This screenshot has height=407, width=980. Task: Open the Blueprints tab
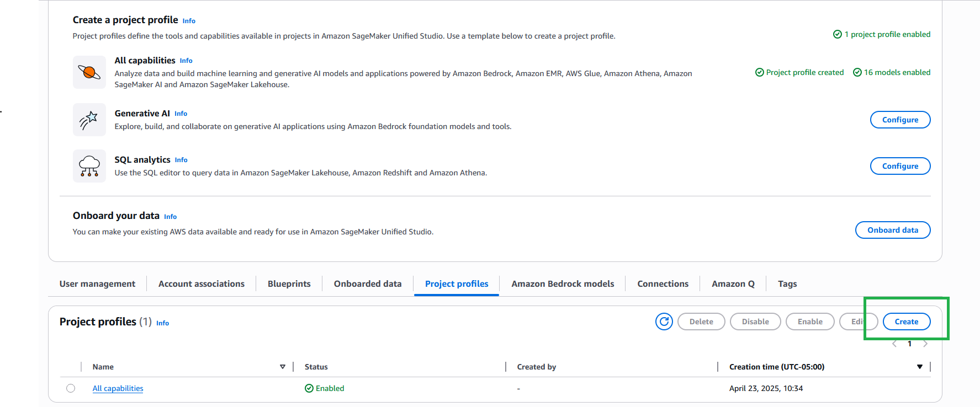pyautogui.click(x=289, y=283)
